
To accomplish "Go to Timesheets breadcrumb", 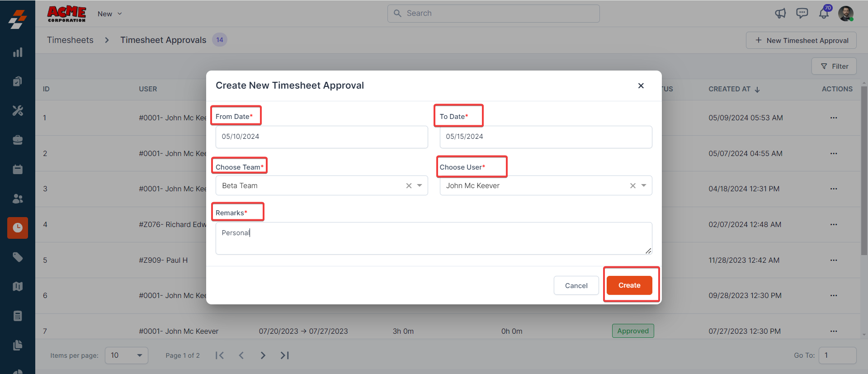I will (x=70, y=40).
